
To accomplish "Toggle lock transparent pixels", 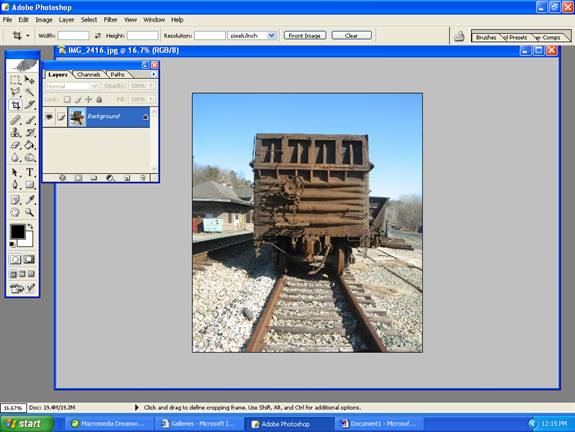I will [67, 99].
